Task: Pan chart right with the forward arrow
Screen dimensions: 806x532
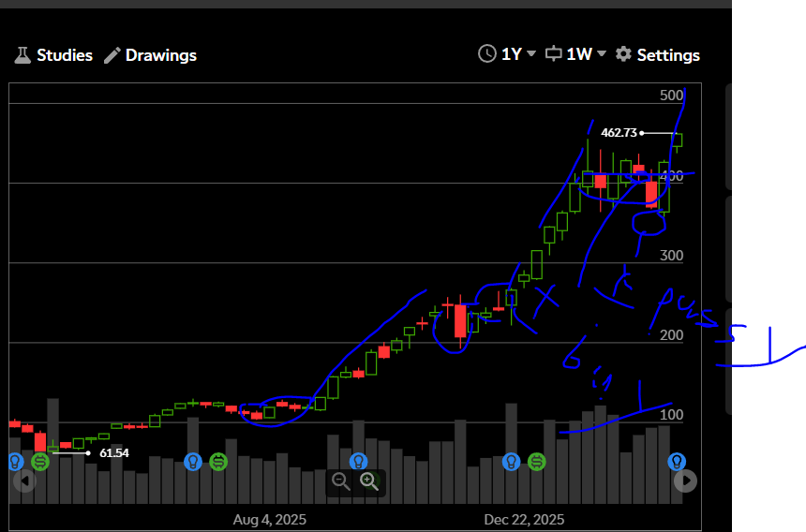Action: tap(686, 481)
